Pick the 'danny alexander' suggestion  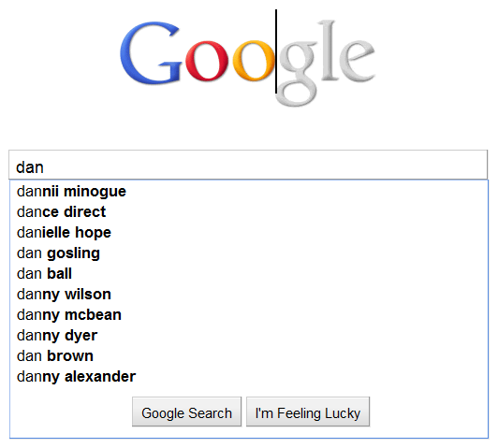click(x=249, y=377)
